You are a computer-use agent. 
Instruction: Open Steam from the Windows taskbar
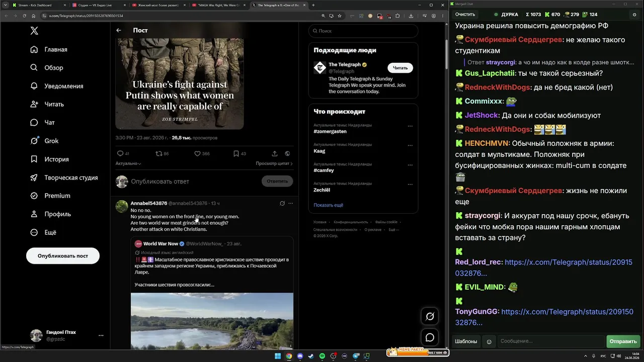311,356
